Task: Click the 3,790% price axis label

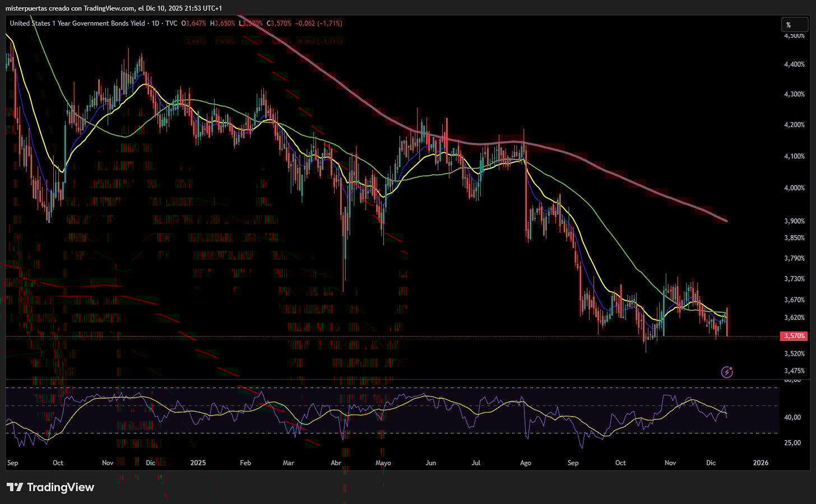Action: tap(794, 258)
